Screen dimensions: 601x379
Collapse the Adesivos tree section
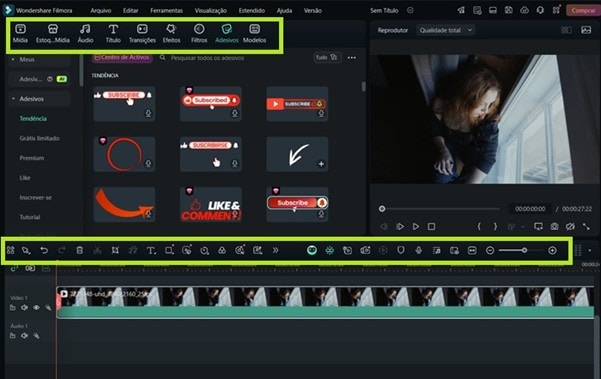pyautogui.click(x=13, y=99)
